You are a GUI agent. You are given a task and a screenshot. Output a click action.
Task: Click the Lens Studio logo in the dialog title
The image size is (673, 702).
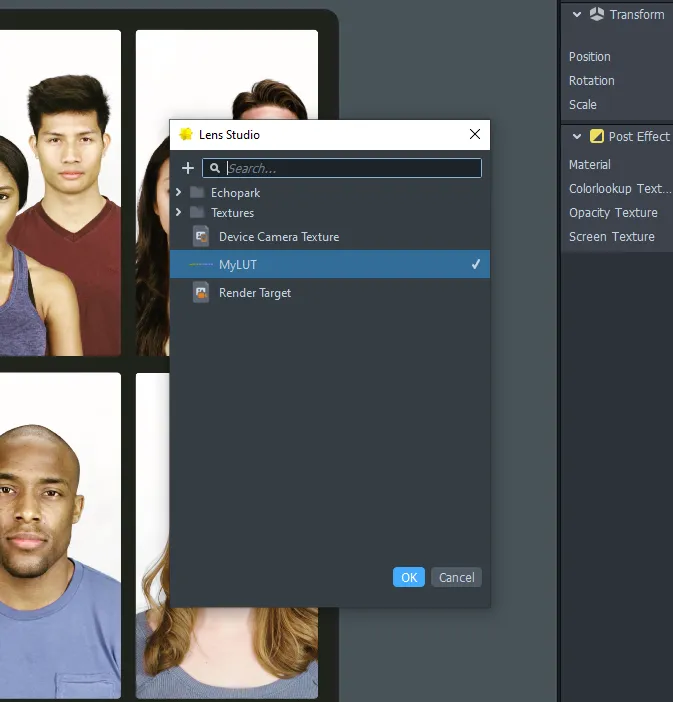point(186,134)
